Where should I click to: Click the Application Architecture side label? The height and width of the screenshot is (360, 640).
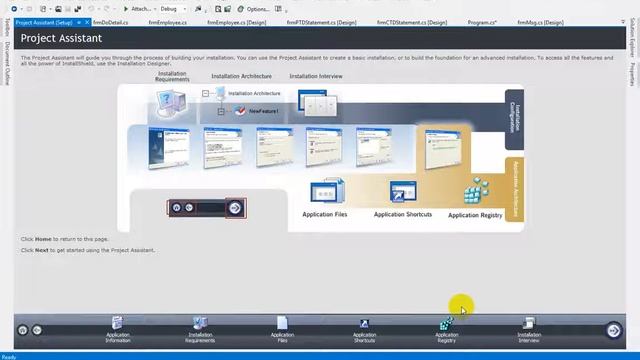click(515, 189)
